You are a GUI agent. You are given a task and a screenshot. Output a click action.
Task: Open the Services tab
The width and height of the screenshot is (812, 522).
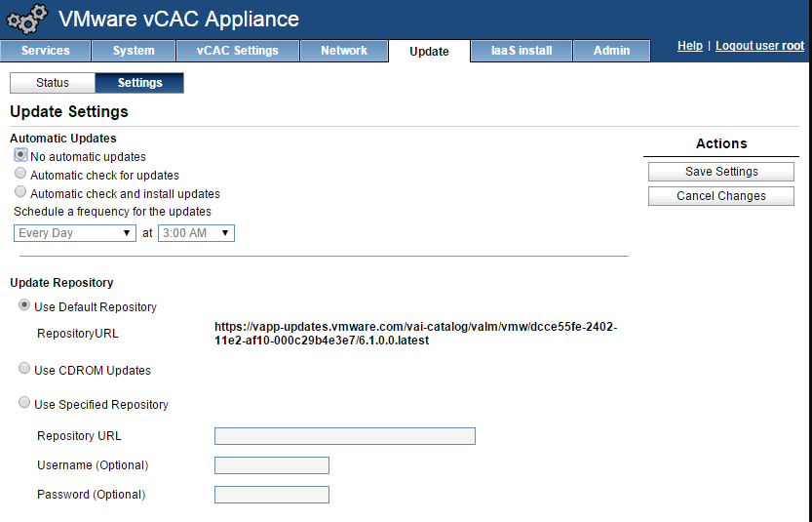(46, 51)
